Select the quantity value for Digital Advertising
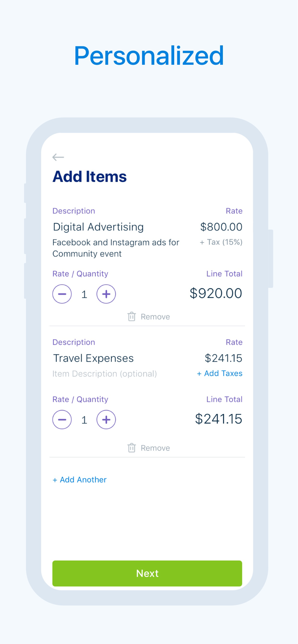This screenshot has width=298, height=644. pyautogui.click(x=84, y=294)
